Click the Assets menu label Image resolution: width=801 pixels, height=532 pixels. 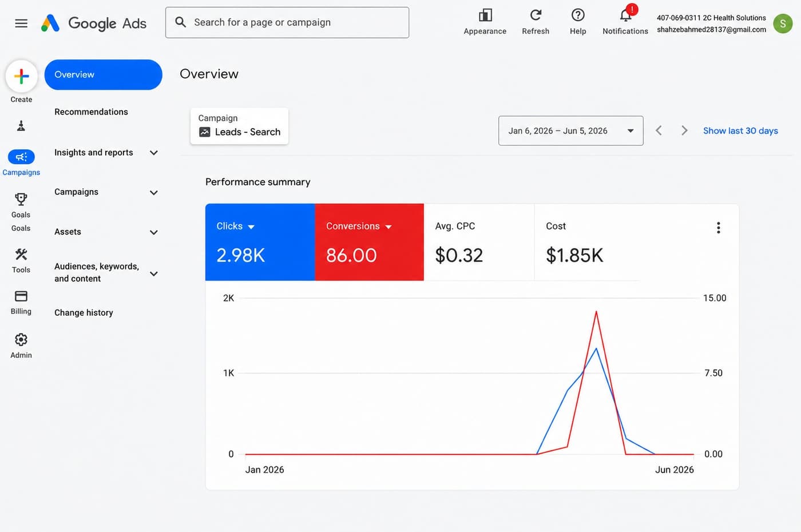pos(68,232)
